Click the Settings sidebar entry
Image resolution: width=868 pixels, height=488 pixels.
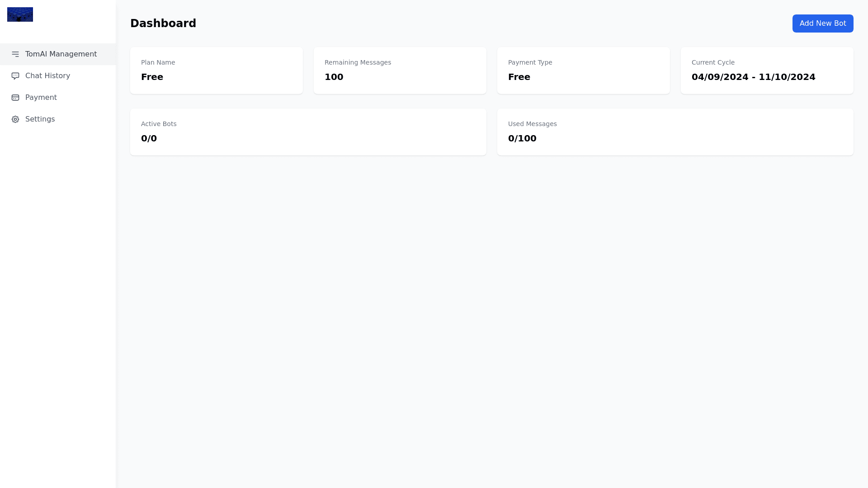pyautogui.click(x=40, y=119)
